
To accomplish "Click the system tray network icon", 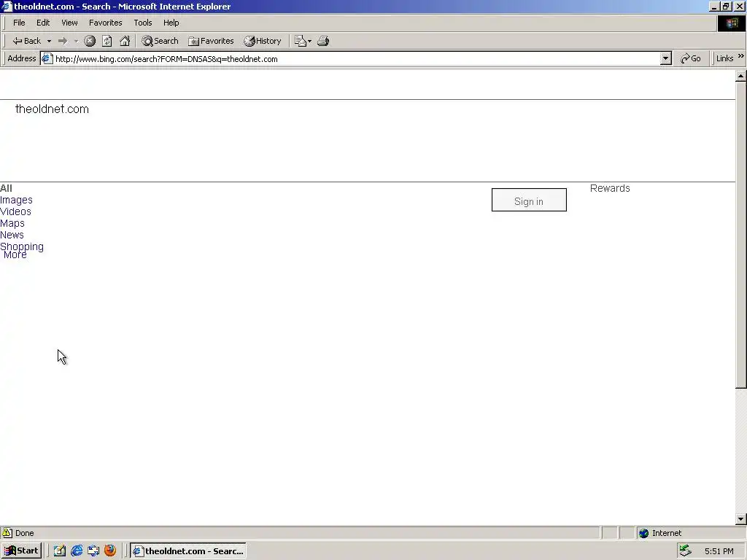I will coord(685,551).
